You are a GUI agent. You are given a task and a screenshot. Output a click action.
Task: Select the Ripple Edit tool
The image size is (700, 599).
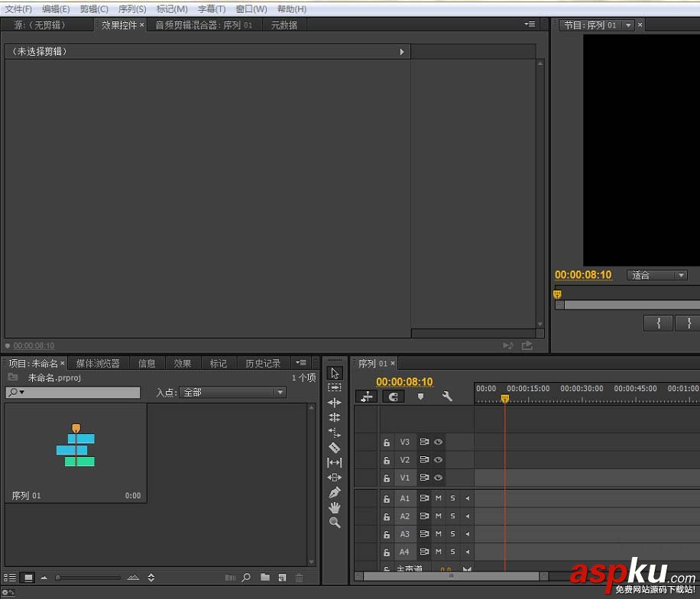335,403
